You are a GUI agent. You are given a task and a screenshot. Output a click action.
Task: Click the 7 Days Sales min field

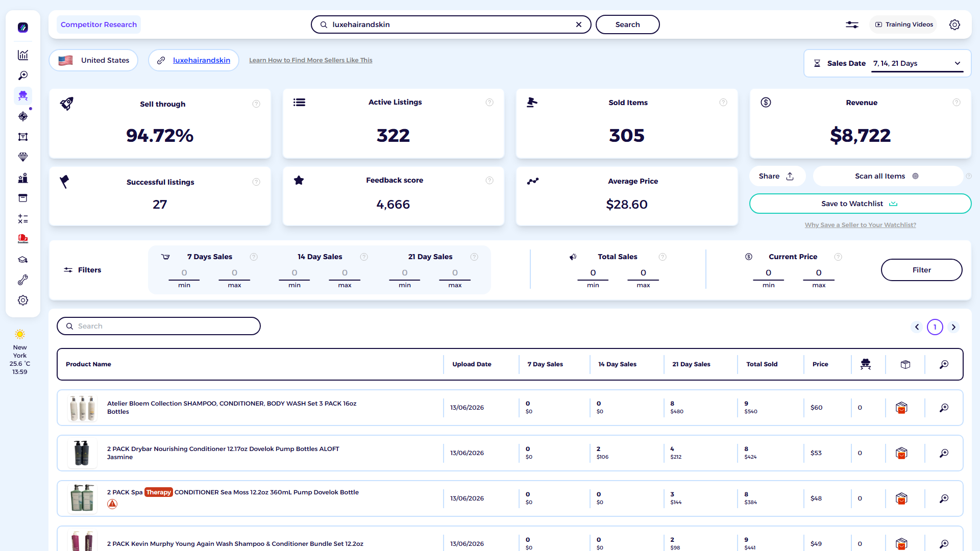pyautogui.click(x=184, y=273)
